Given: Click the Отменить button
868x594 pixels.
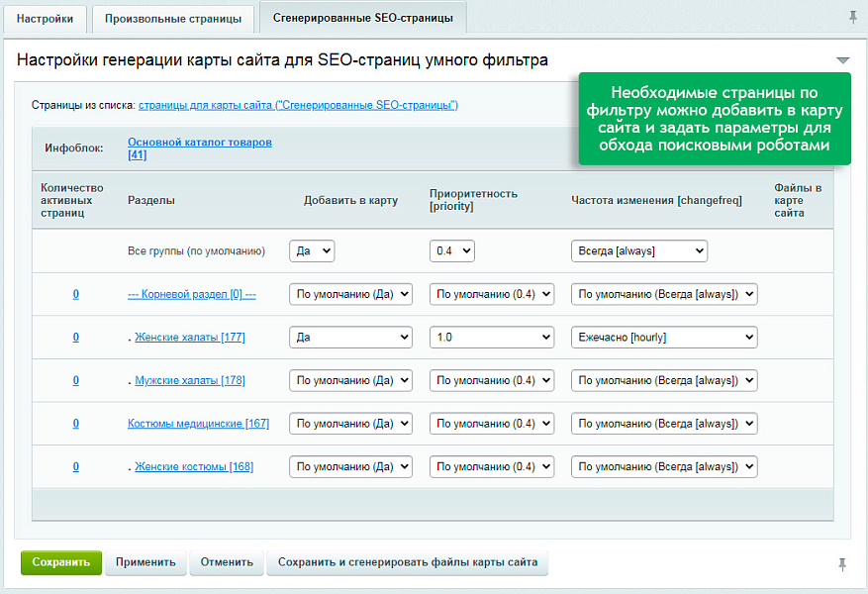Looking at the screenshot, I should (x=226, y=562).
